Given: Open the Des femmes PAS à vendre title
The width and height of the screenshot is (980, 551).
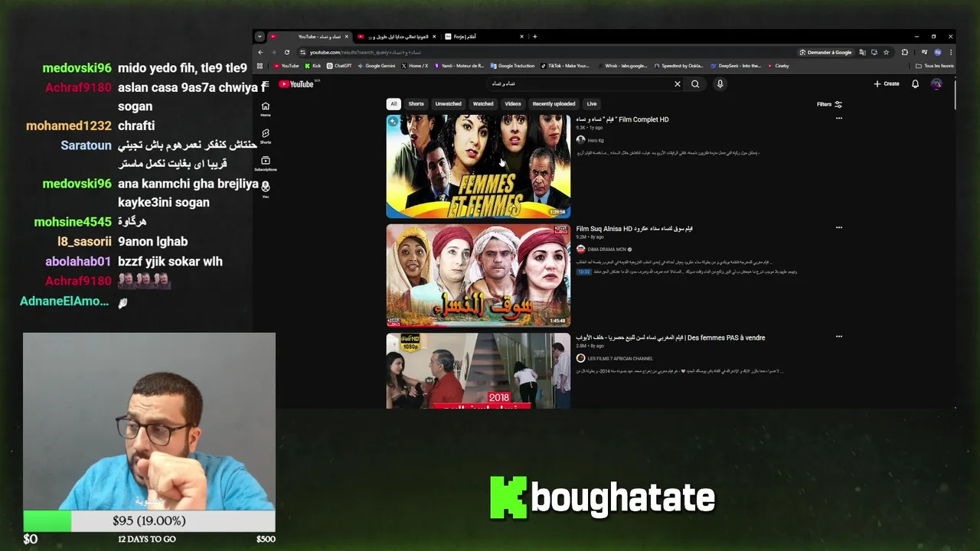Looking at the screenshot, I should [x=671, y=337].
